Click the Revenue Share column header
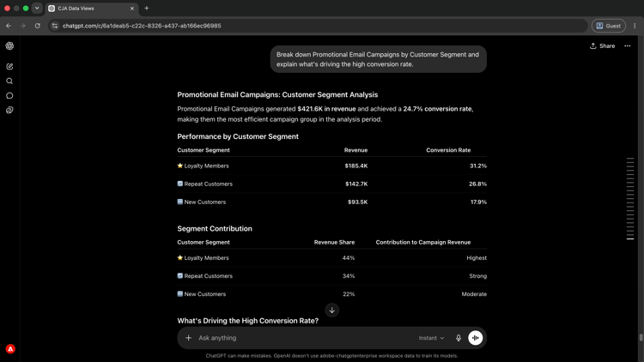The height and width of the screenshot is (362, 644). pos(334,242)
